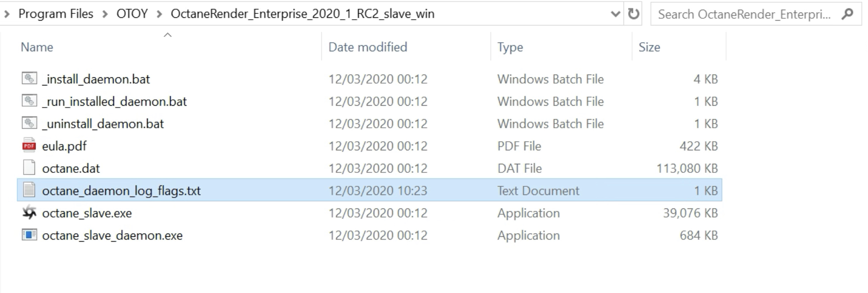
Task: Refresh the current folder view
Action: click(633, 14)
